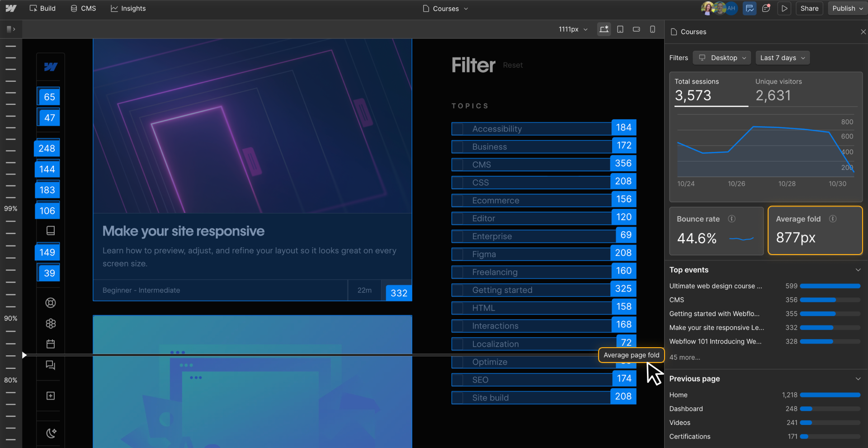Viewport: 868px width, 448px height.
Task: Open the add-element panel icon
Action: 50,396
